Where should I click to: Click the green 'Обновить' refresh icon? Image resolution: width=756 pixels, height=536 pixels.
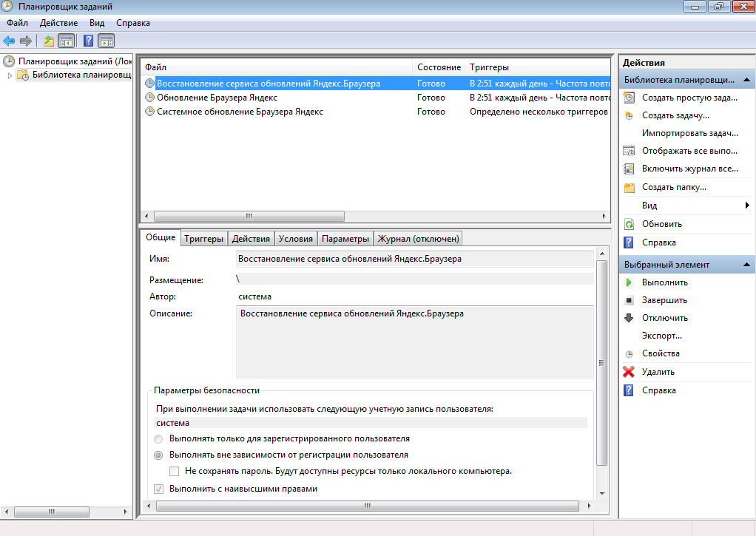click(x=629, y=224)
